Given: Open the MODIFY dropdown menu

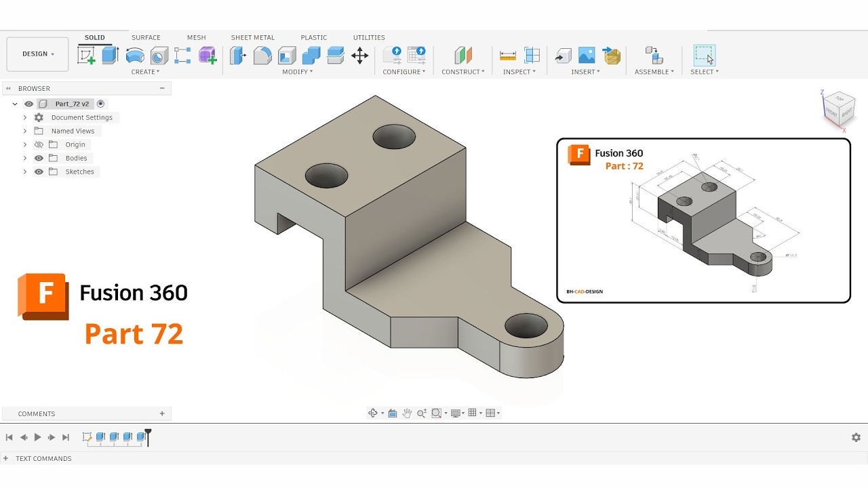Looking at the screenshot, I should [298, 72].
